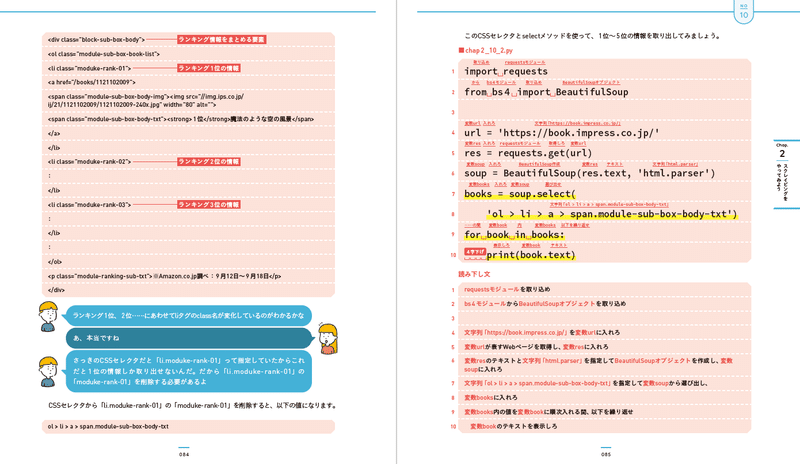The height and width of the screenshot is (464, 800).
Task: Click the file name 'chap 2_10_2.py'
Action: click(x=489, y=51)
